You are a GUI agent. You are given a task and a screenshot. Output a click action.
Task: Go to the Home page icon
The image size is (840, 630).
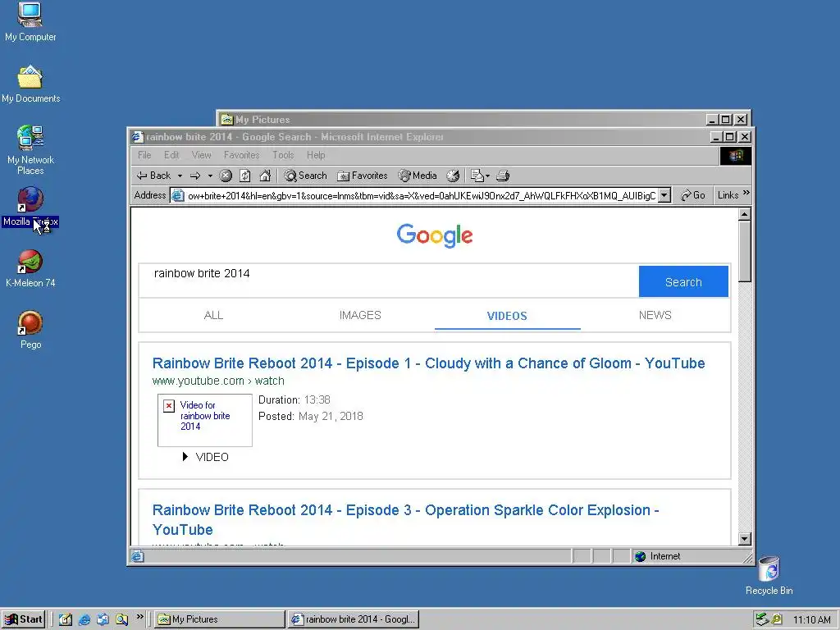coord(265,176)
